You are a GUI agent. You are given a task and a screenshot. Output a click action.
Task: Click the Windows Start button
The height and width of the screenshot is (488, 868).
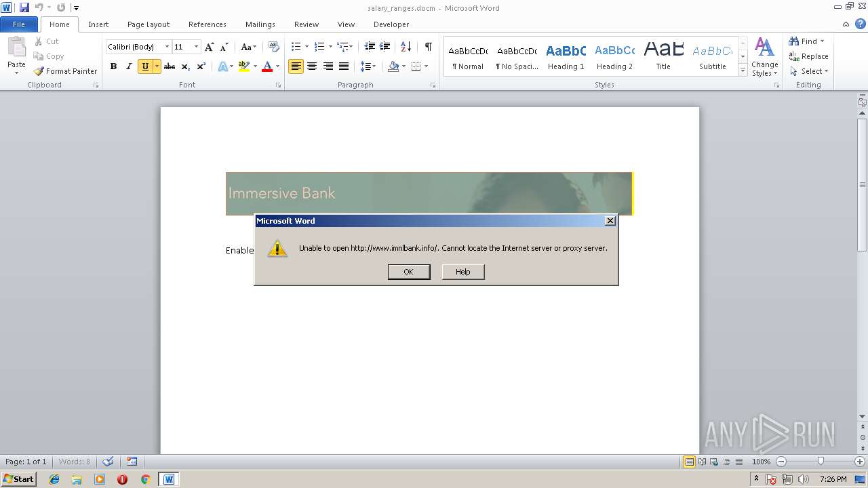coord(19,479)
